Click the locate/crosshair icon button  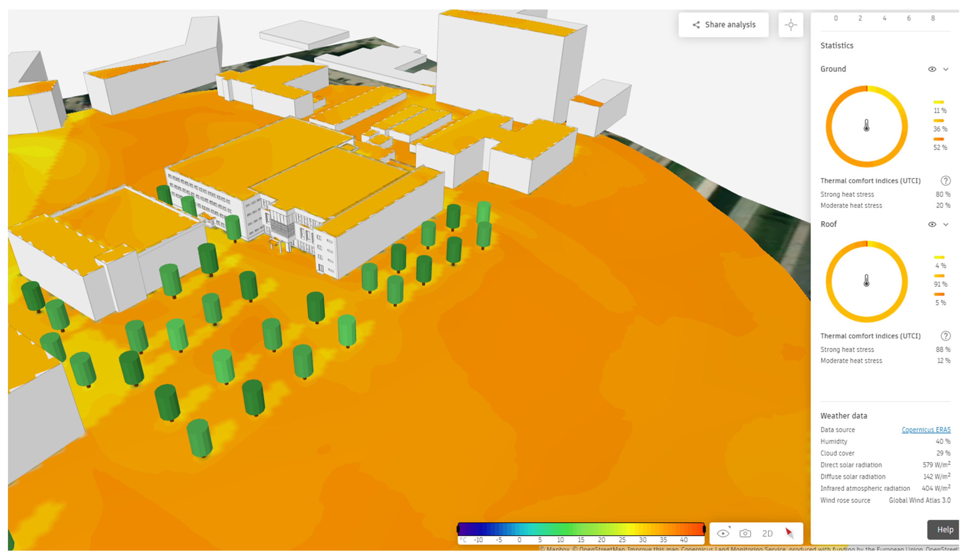pos(791,25)
